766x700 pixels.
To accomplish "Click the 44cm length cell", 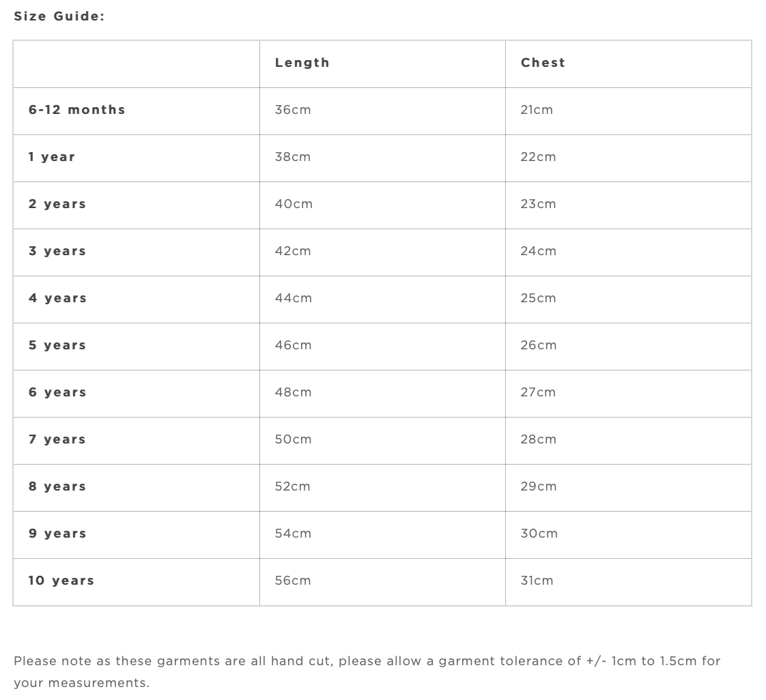I will click(294, 298).
